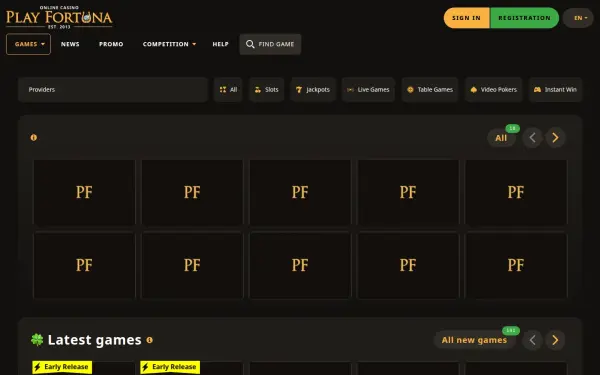This screenshot has width=600, height=375.
Task: Expand the Competition menu
Action: coord(169,44)
